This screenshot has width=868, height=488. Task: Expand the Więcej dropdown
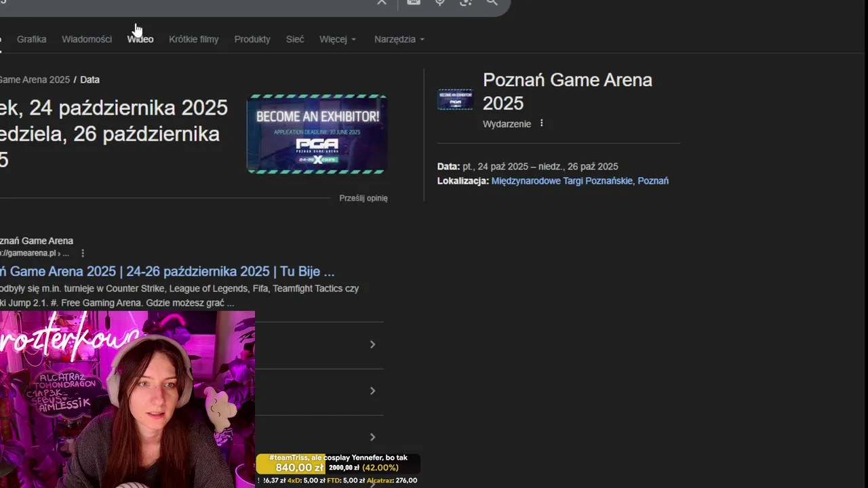(338, 39)
